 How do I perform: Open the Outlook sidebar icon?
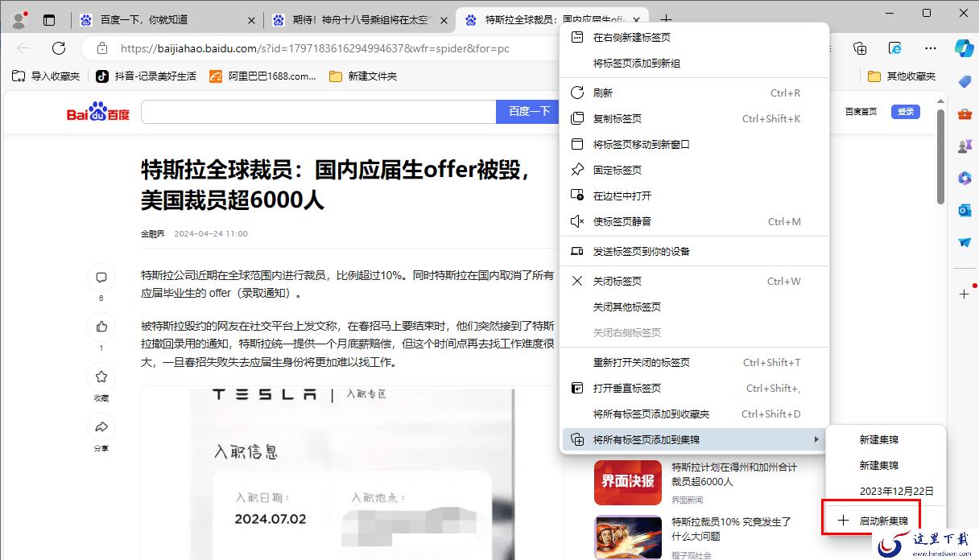click(965, 210)
